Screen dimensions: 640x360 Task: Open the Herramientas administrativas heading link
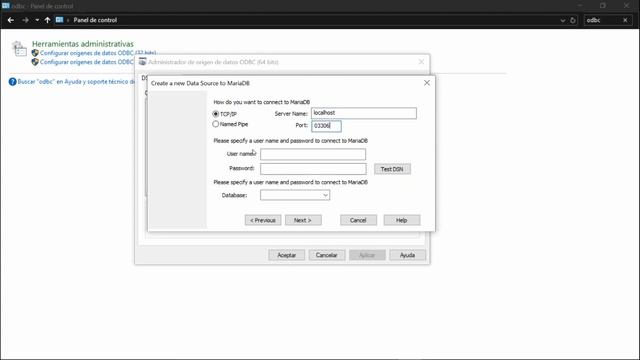83,44
